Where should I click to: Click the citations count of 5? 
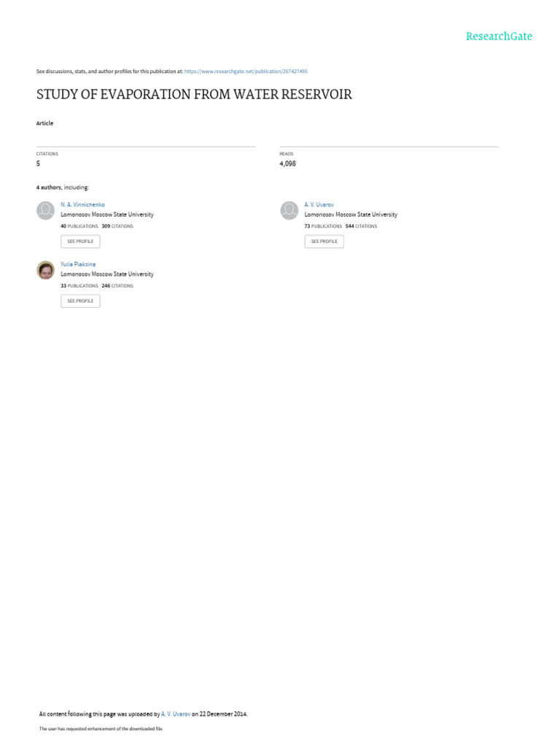tap(38, 163)
